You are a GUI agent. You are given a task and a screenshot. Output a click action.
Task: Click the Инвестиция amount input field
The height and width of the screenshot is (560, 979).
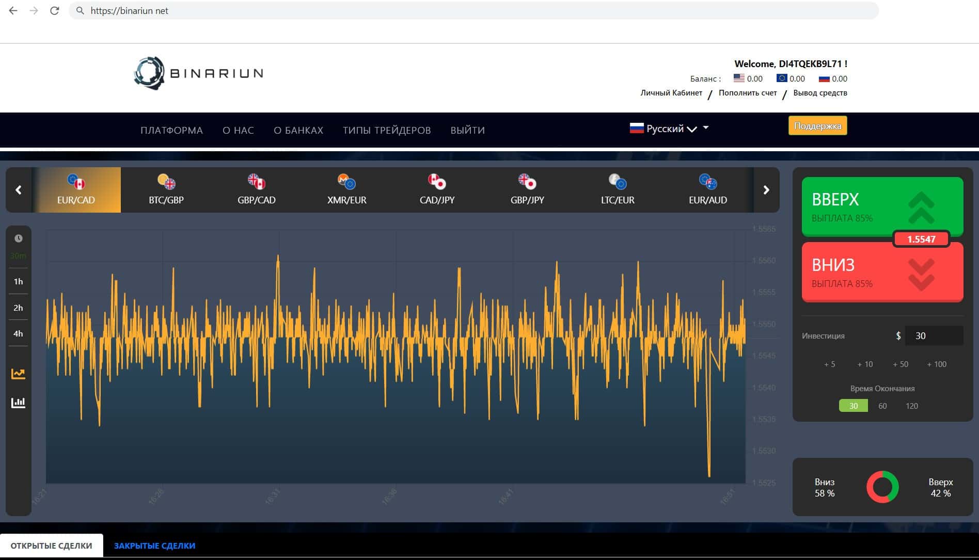(x=934, y=335)
